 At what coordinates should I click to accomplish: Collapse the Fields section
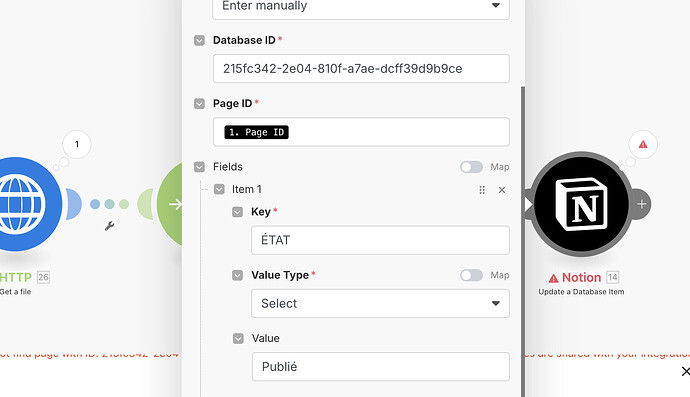pos(199,167)
